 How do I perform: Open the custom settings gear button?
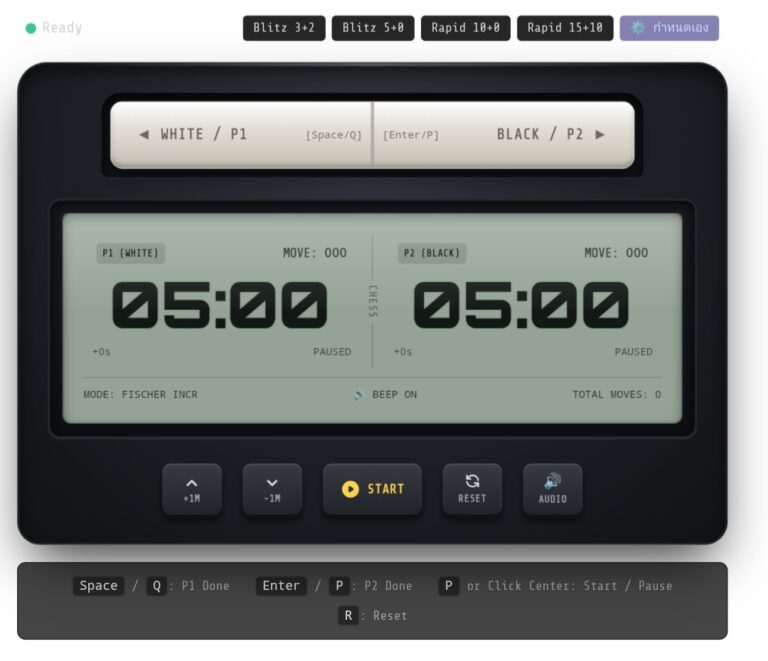[x=669, y=28]
